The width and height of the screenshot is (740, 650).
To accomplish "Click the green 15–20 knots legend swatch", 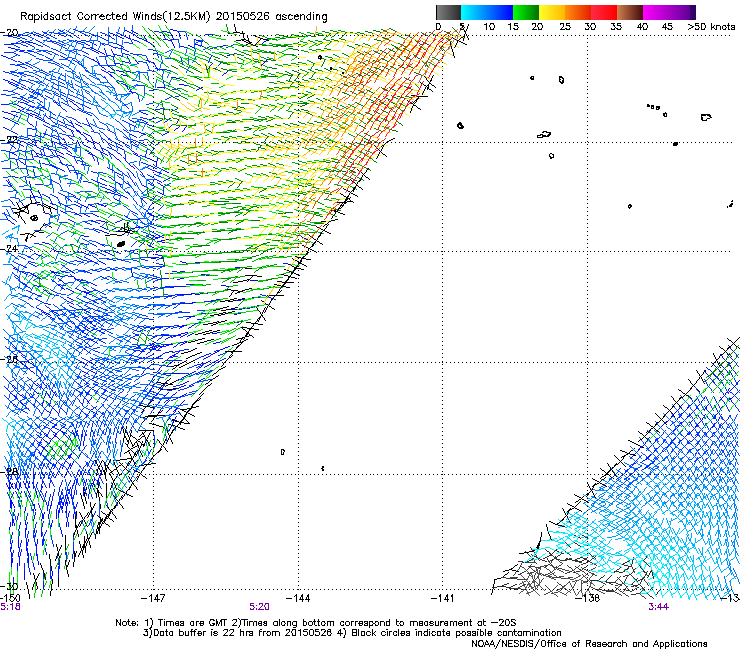I will tap(526, 12).
